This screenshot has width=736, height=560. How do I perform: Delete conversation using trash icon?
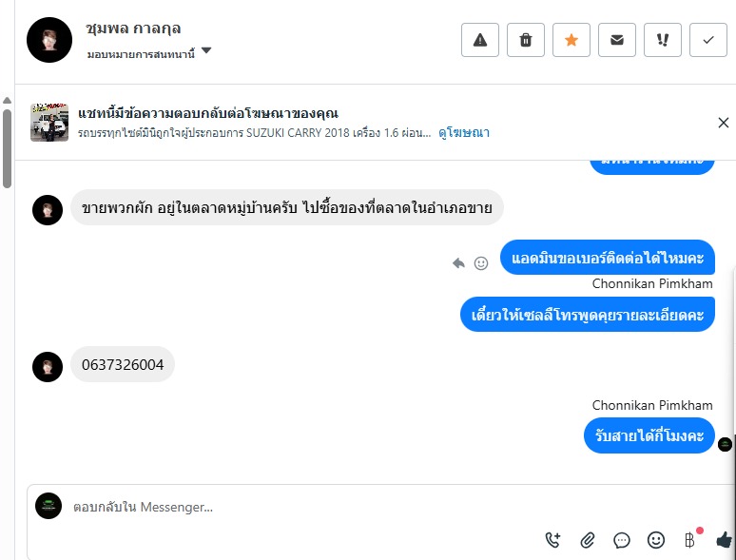click(x=526, y=40)
